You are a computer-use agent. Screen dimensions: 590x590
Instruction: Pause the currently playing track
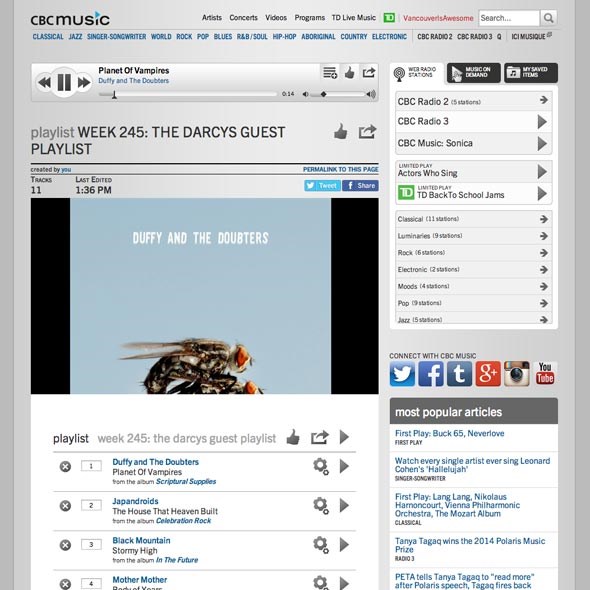click(x=64, y=82)
